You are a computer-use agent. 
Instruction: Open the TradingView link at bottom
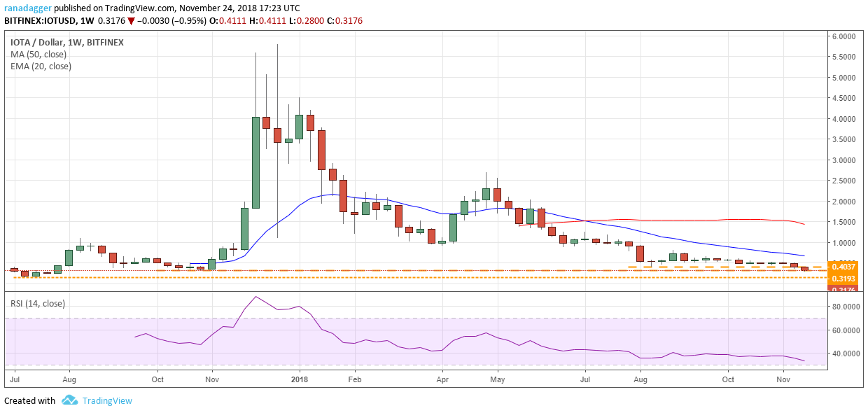coord(107,401)
